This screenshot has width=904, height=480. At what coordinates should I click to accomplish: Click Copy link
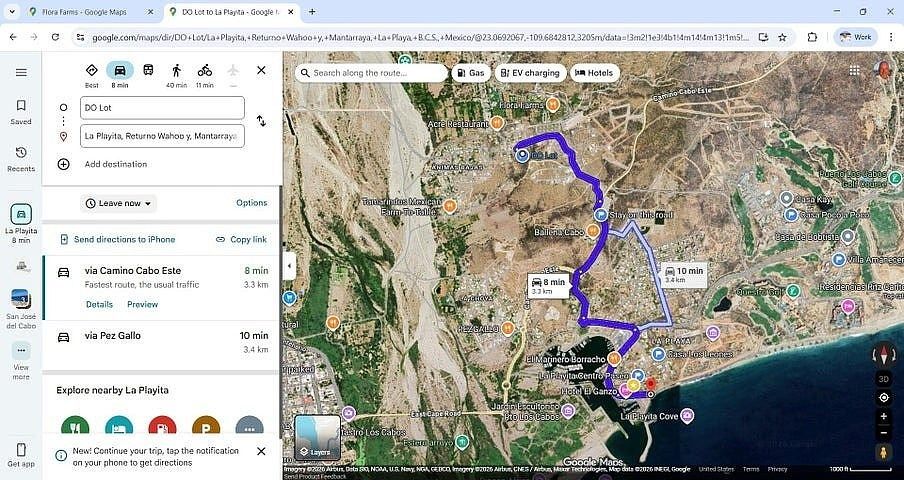(241, 239)
